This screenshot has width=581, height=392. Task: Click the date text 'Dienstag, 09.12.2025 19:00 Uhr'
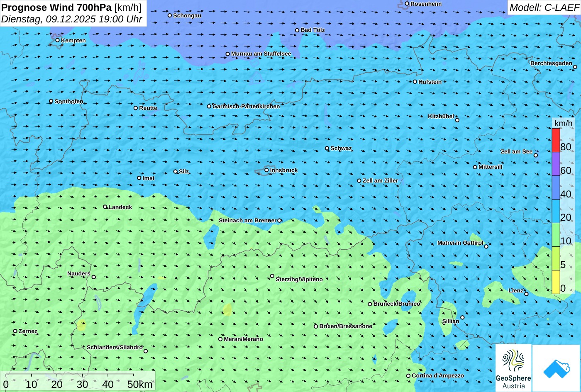pos(72,19)
